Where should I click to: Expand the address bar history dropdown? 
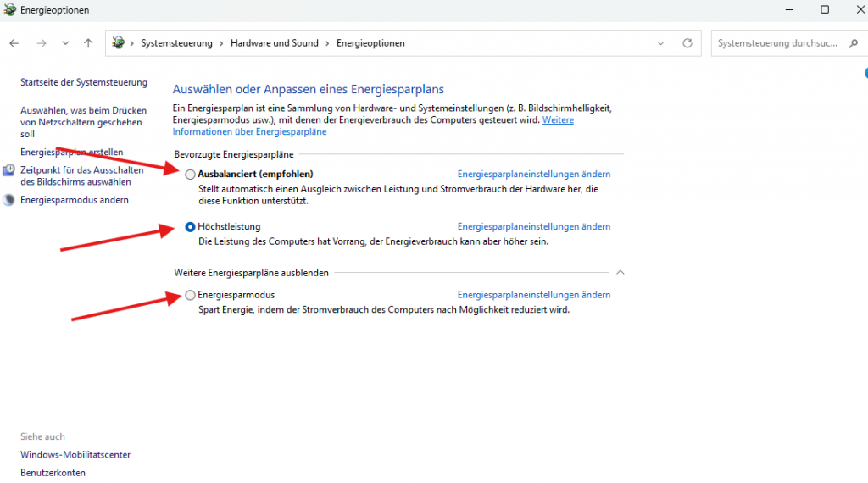coord(661,43)
